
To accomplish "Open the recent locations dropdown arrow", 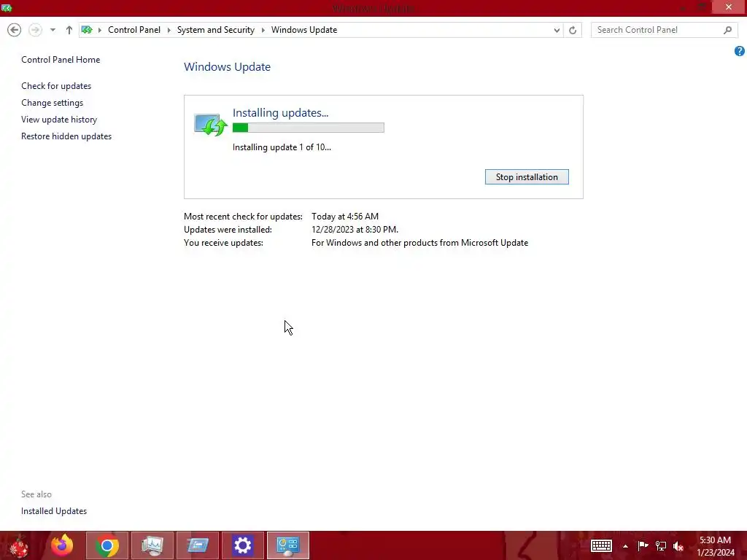I will point(53,30).
